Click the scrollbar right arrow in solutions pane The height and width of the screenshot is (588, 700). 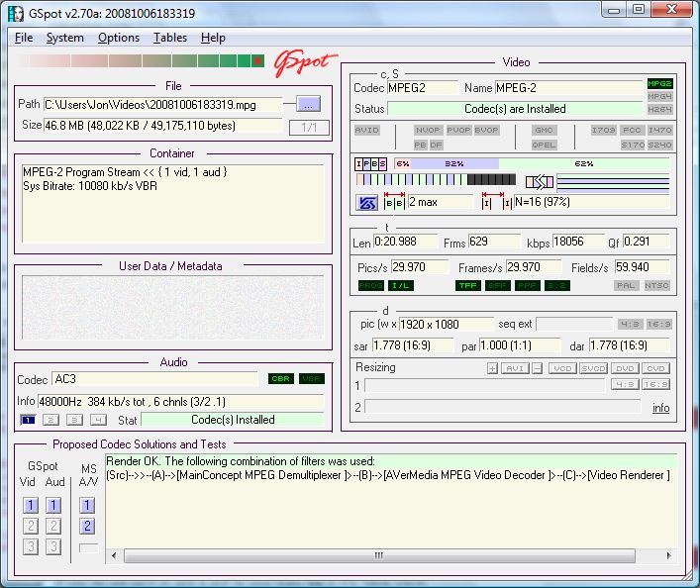click(x=668, y=556)
